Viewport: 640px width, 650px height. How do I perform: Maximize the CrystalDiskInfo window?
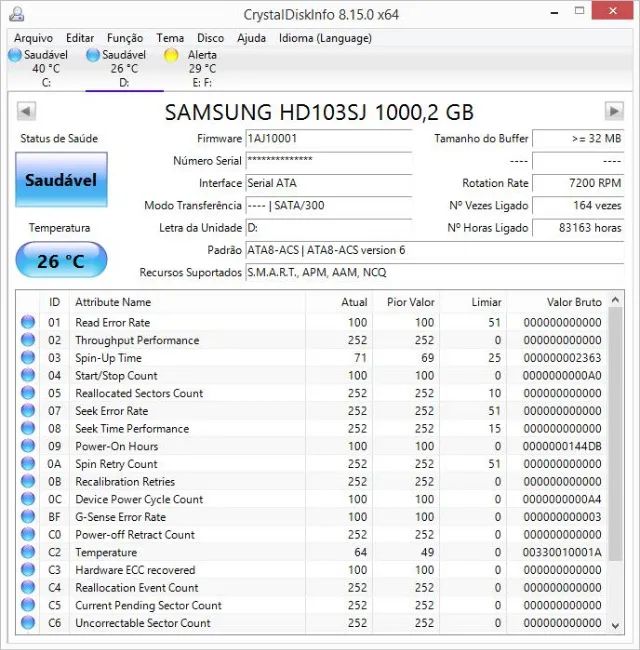579,11
